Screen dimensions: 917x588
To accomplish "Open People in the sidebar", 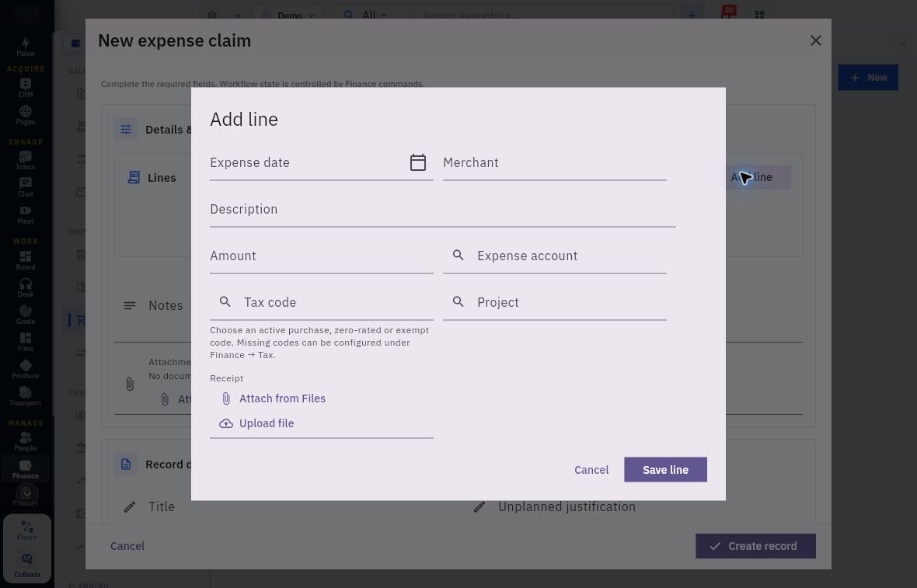I will tap(25, 442).
